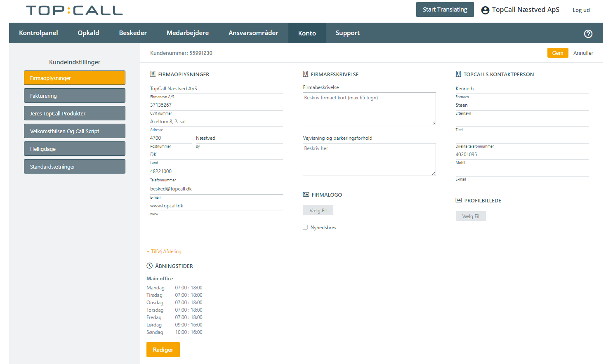Click the empty Titel field
613x364 pixels.
522,122
